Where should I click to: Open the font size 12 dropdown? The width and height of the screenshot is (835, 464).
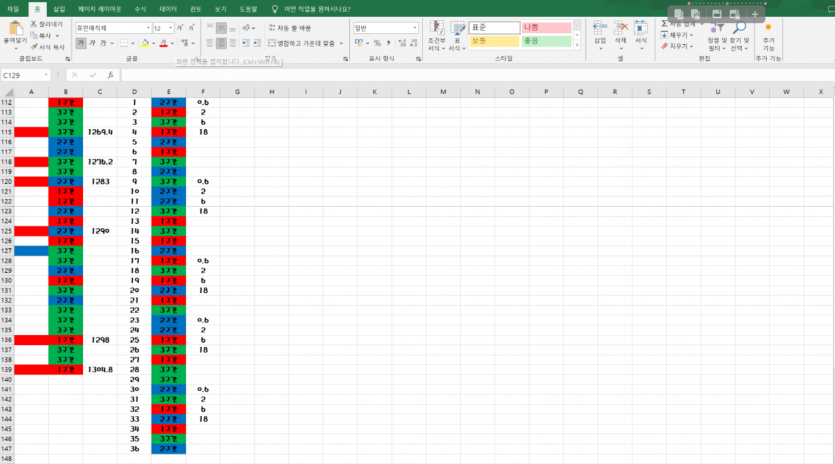click(x=170, y=28)
